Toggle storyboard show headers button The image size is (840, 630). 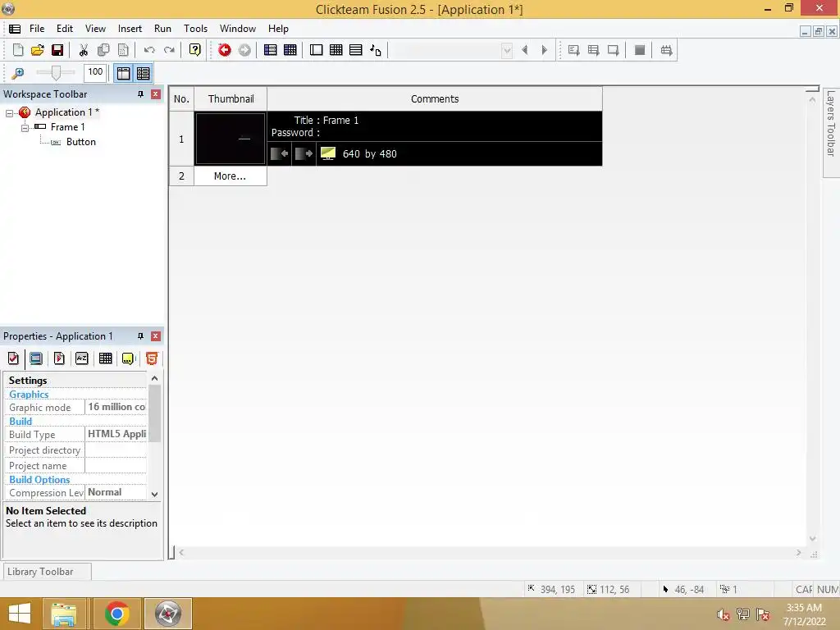point(123,73)
